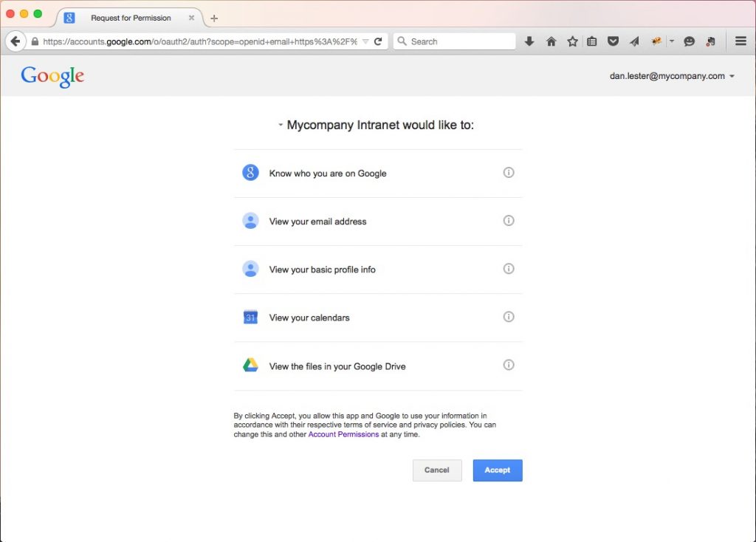
Task: Click the Google logo
Action: point(52,77)
